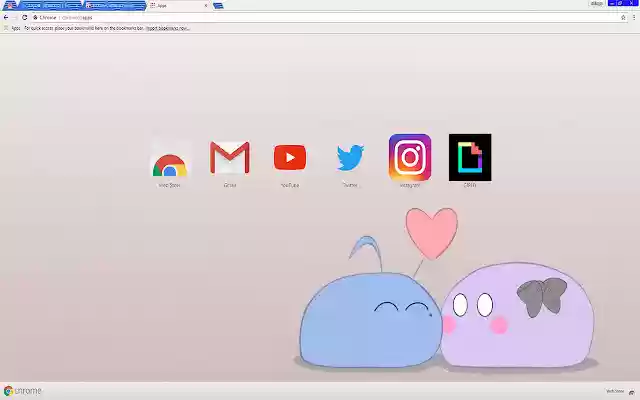Image resolution: width=640 pixels, height=400 pixels.
Task: Switch to the second browser tab
Action: click(x=51, y=6)
